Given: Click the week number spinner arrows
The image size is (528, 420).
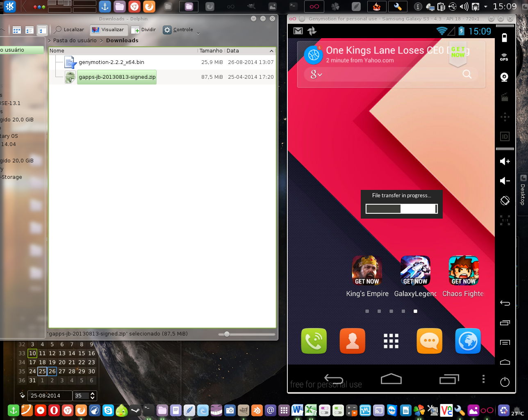Looking at the screenshot, I should (92, 396).
